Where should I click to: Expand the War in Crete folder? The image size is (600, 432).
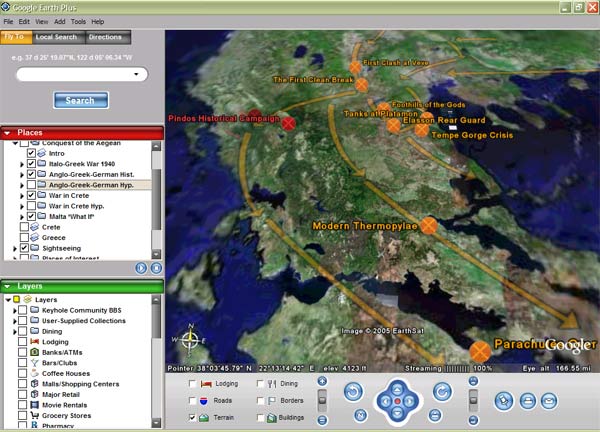click(x=22, y=196)
